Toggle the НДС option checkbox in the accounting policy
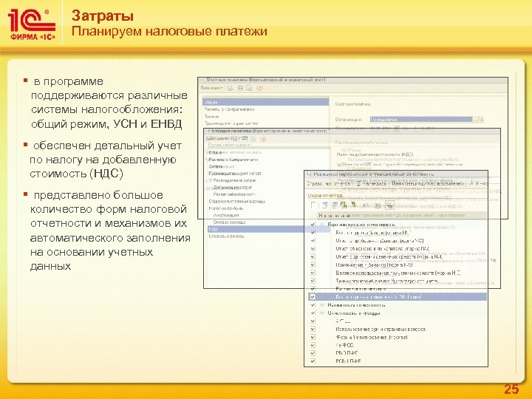 point(339,164)
